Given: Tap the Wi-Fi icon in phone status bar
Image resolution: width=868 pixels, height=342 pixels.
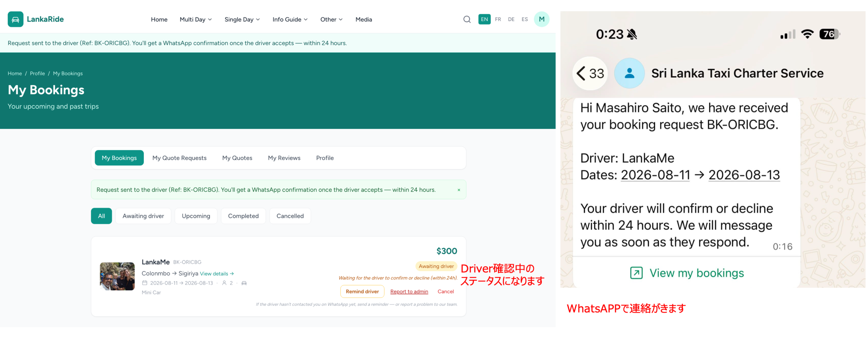Looking at the screenshot, I should (807, 34).
